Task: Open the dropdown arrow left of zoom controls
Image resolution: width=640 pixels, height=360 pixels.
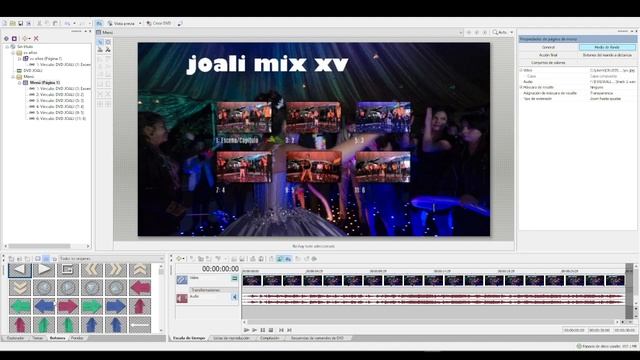Action: (461, 32)
